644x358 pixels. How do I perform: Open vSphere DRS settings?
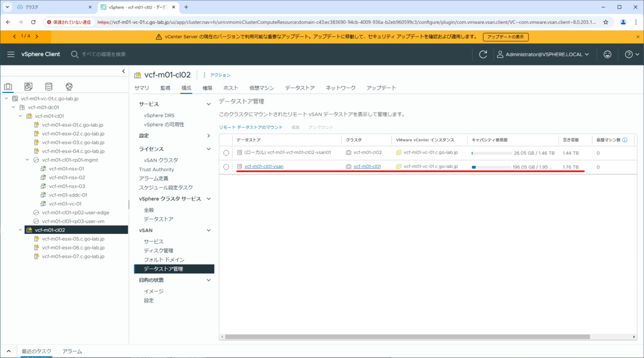pos(159,115)
